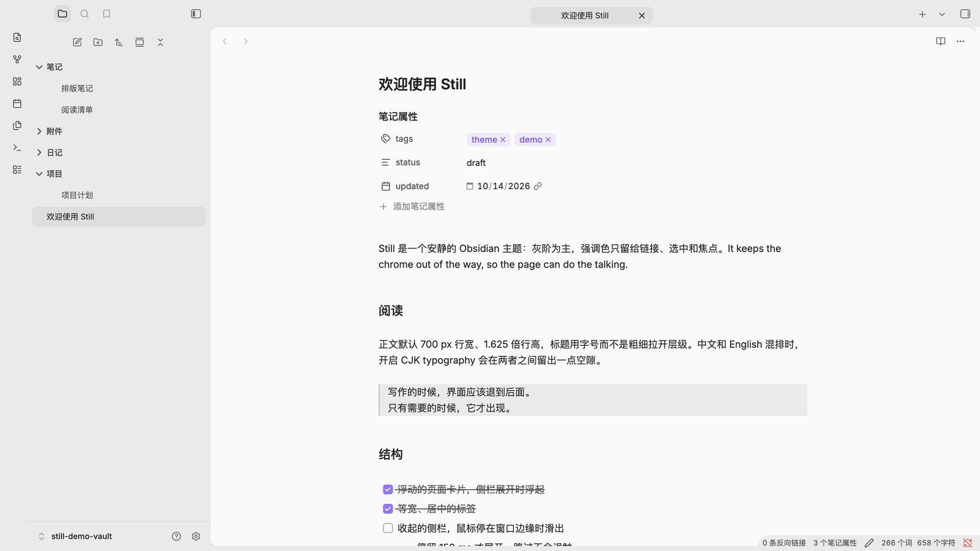This screenshot has width=980, height=551.
Task: Navigate back with the left arrow
Action: [225, 42]
